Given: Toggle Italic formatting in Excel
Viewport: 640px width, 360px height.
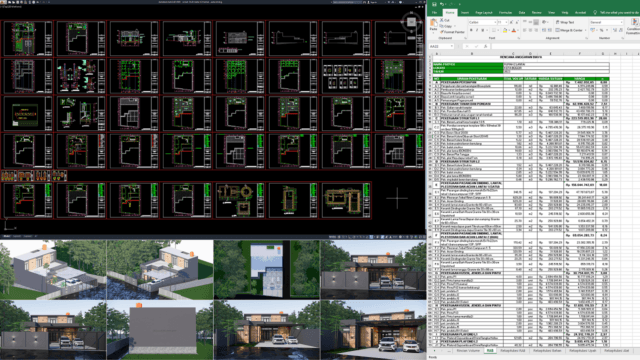Looking at the screenshot, I should coord(477,30).
